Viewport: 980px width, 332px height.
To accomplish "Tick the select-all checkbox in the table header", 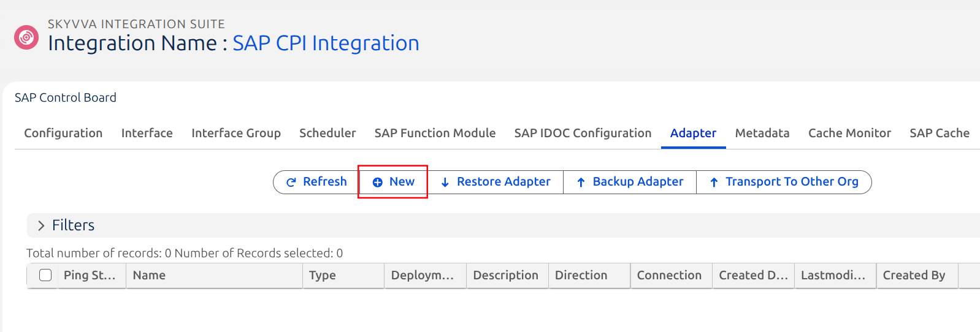I will pyautogui.click(x=45, y=275).
